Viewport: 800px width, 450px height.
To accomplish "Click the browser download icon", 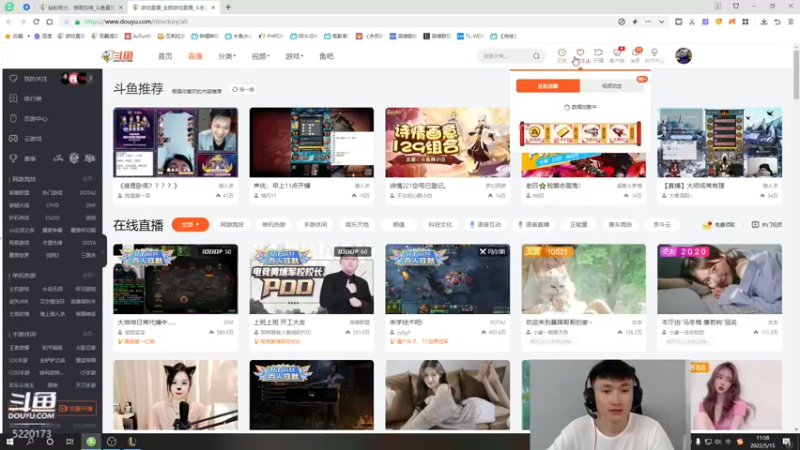I will [764, 21].
